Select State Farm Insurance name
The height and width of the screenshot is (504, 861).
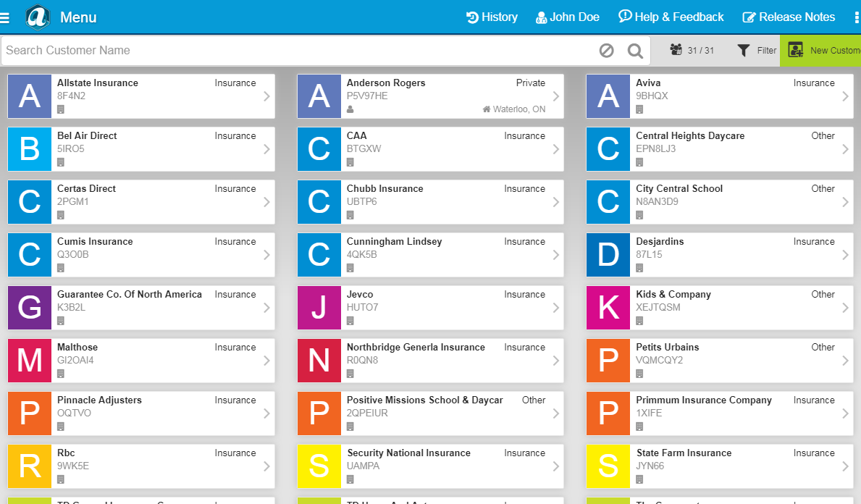(x=684, y=453)
